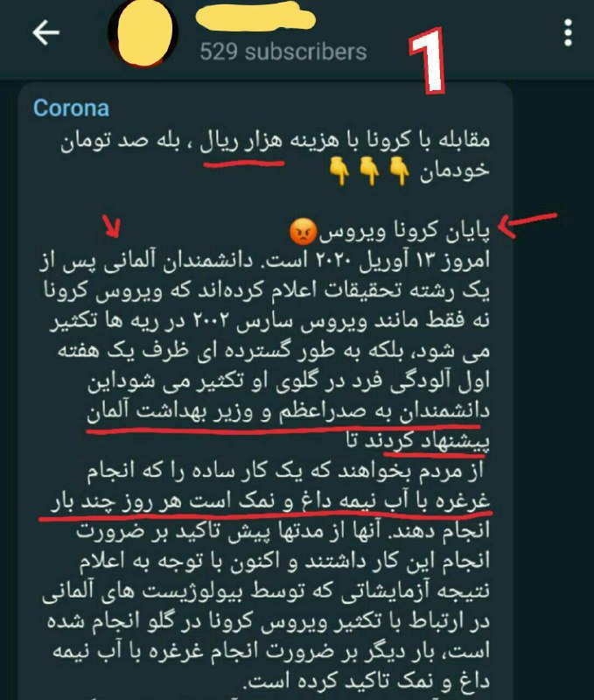Go back with the left arrow icon
This screenshot has width=594, height=700.
click(46, 32)
